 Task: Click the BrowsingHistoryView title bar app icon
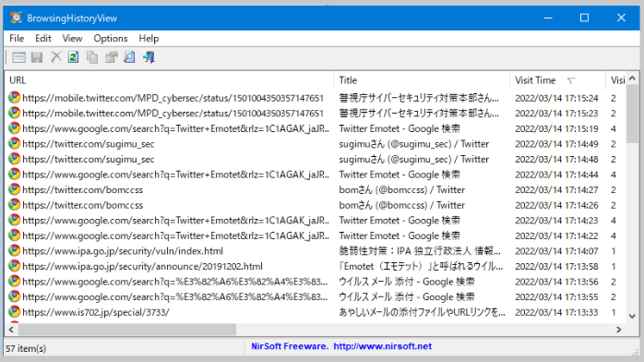pos(17,18)
